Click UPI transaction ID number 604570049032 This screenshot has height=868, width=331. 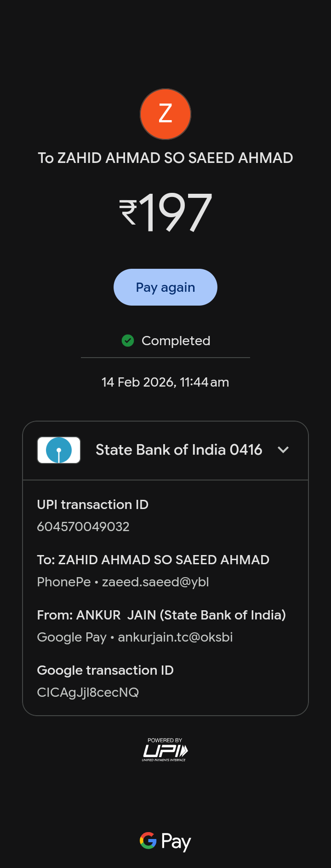point(83,527)
